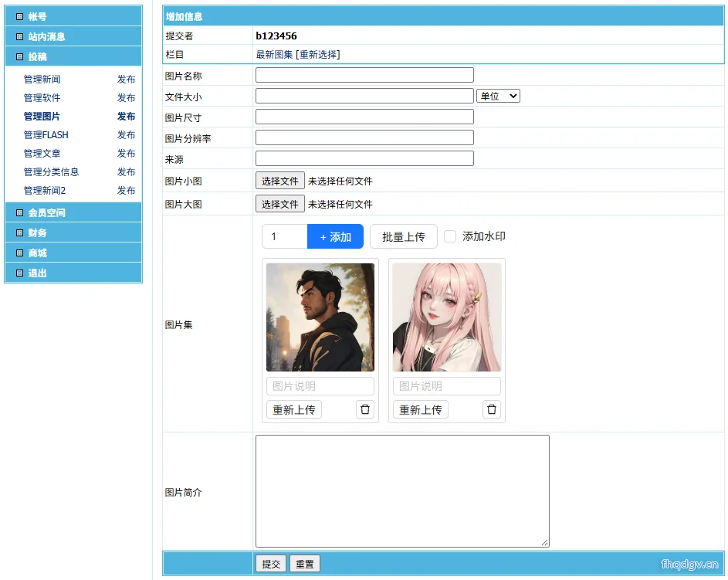The height and width of the screenshot is (580, 728).
Task: Collapse the 投稿 menu section icon
Action: pos(19,56)
